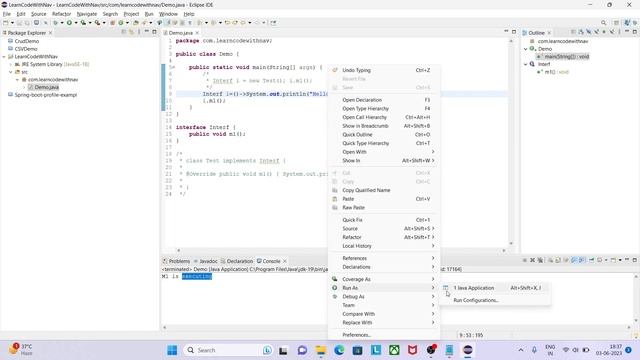This screenshot has width=640, height=360.
Task: Open Debug As submenu entry
Action: [x=384, y=296]
